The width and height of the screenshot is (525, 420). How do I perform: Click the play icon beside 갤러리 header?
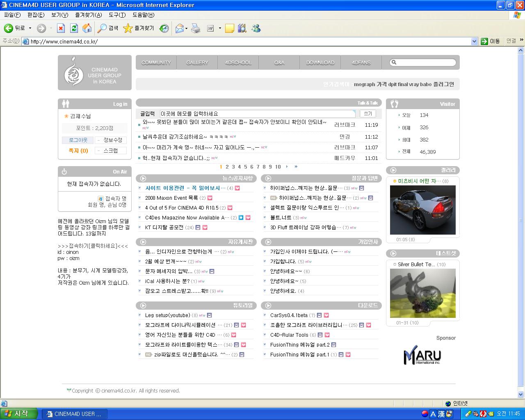coord(393,170)
